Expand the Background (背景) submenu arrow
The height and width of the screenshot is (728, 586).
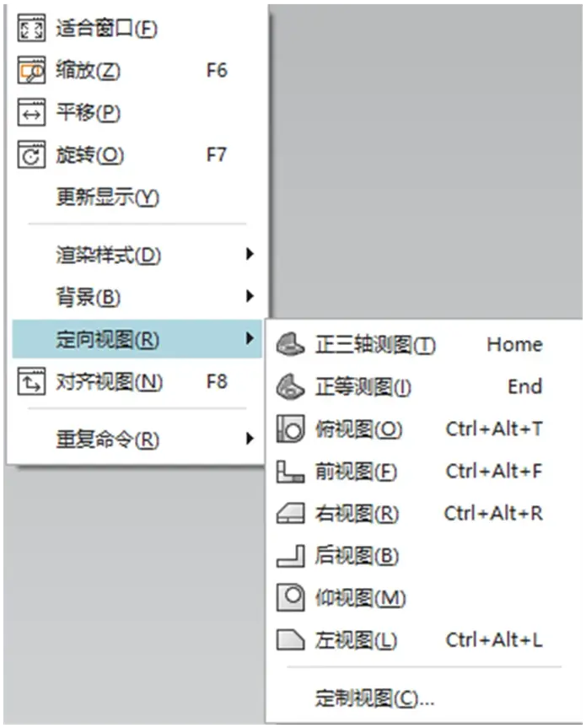point(250,296)
